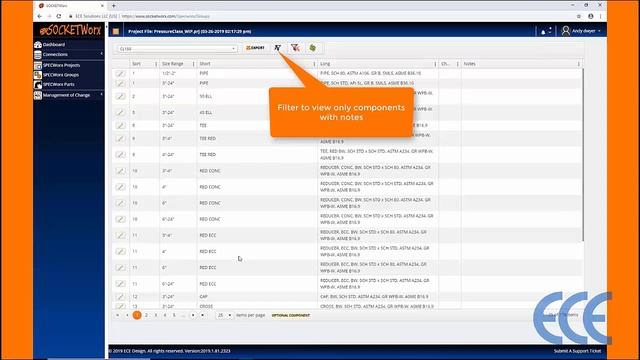Screen dimensions: 640x360
Task: Click the 45 ELL cell
Action: [206, 112]
